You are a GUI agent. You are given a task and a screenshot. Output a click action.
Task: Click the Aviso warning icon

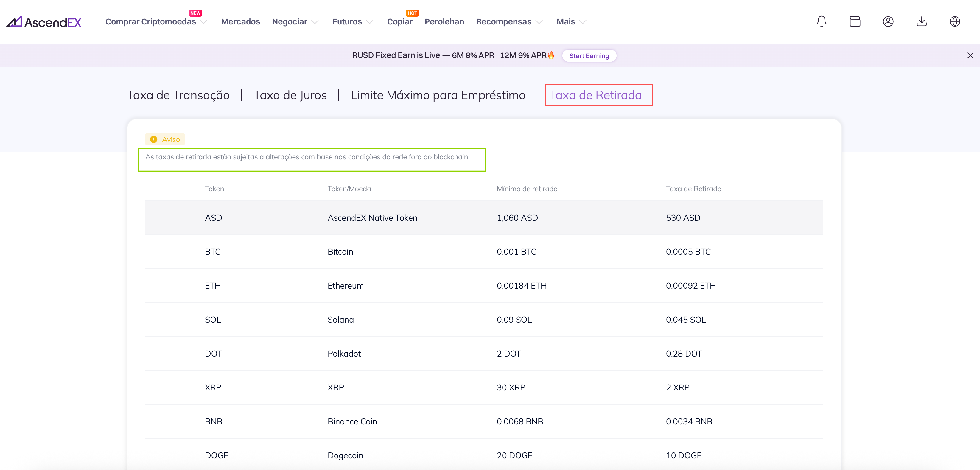tap(154, 140)
